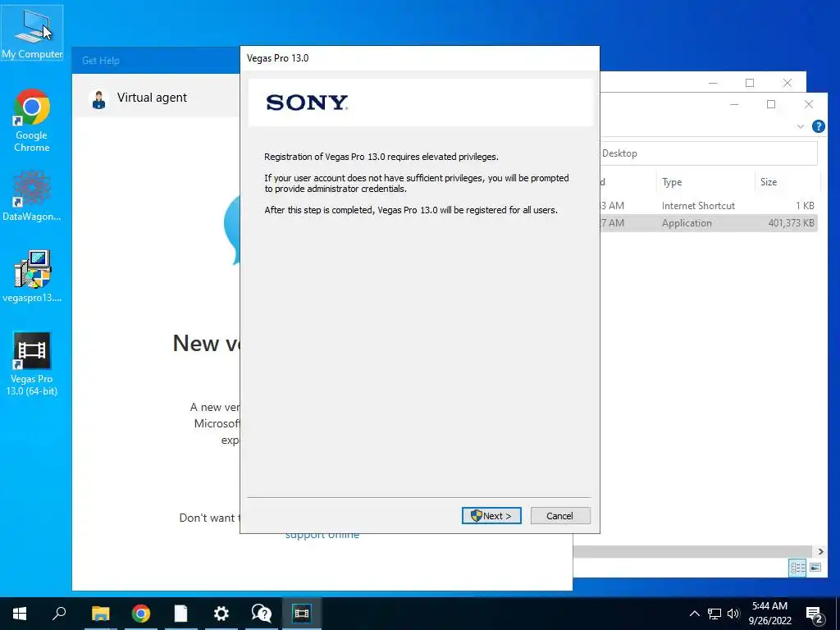Screen dimensions: 840x630
Task: Open File Explorer help question mark icon
Action: [x=818, y=126]
